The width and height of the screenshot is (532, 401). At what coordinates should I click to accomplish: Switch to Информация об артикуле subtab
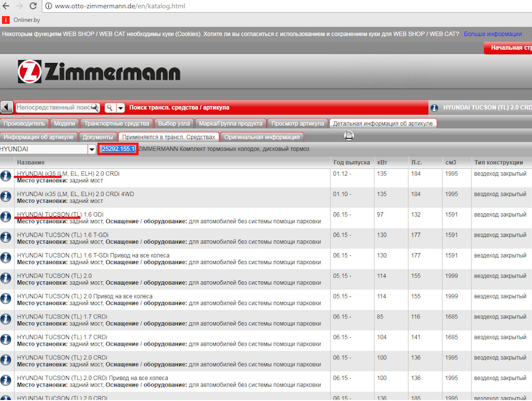tap(38, 137)
